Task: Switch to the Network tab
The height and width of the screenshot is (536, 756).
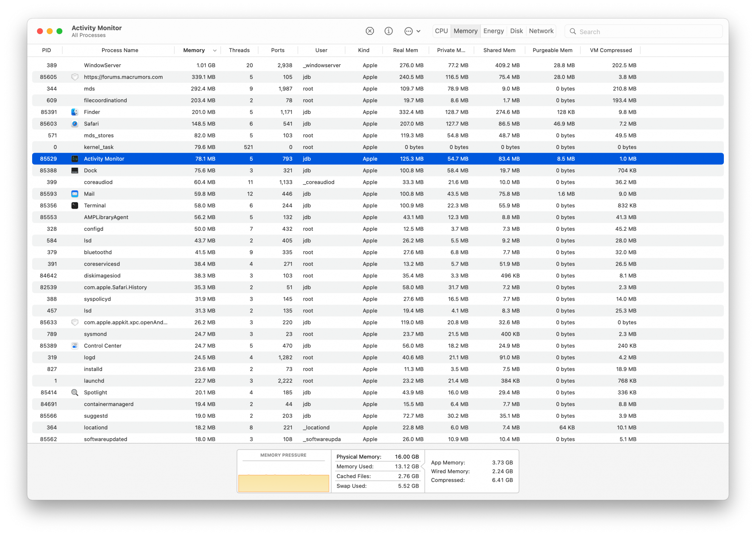Action: click(541, 31)
